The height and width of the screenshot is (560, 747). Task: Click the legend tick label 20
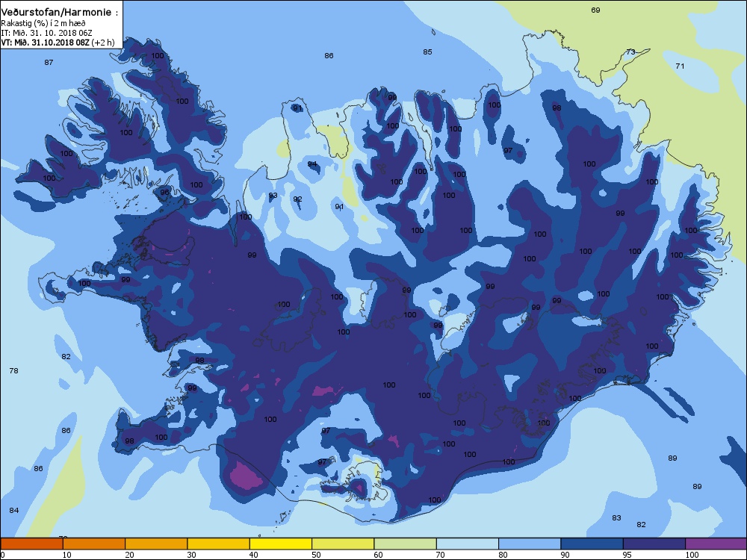pyautogui.click(x=129, y=555)
